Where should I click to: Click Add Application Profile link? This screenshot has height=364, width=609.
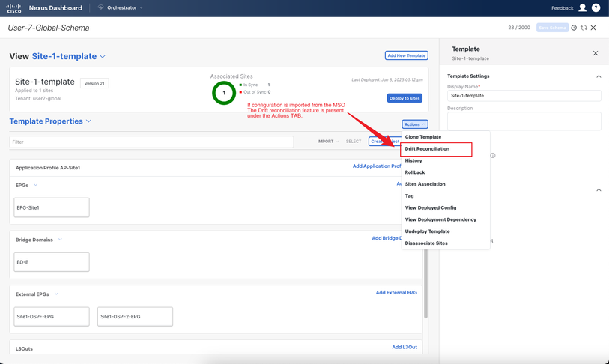tap(377, 166)
